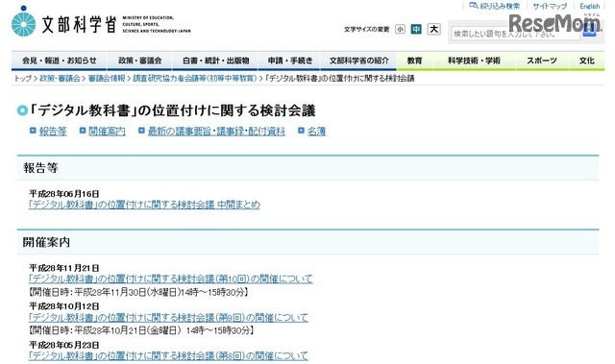Image resolution: width=615 pixels, height=364 pixels.
Task: Go to 審議会情報 breadcrumb link
Action: click(107, 79)
